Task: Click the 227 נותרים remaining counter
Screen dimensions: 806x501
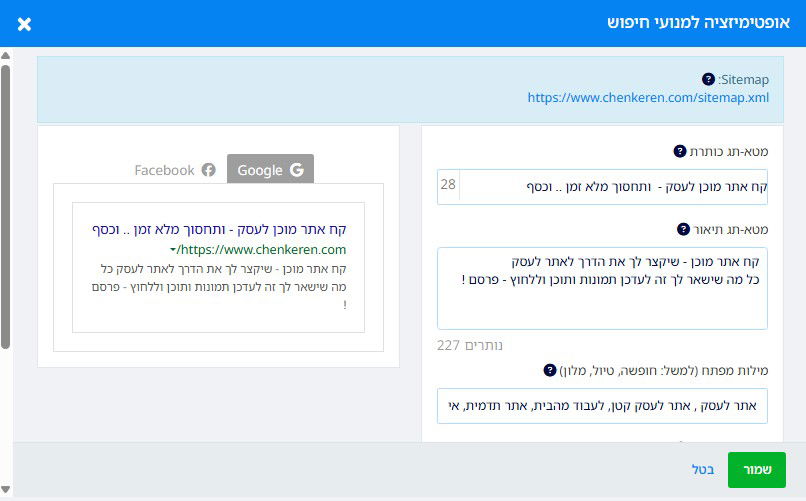Action: (x=470, y=345)
